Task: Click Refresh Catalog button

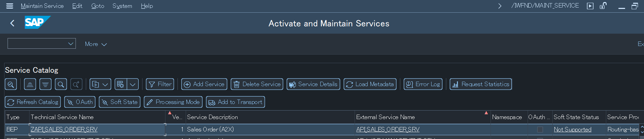Action: 33,102
